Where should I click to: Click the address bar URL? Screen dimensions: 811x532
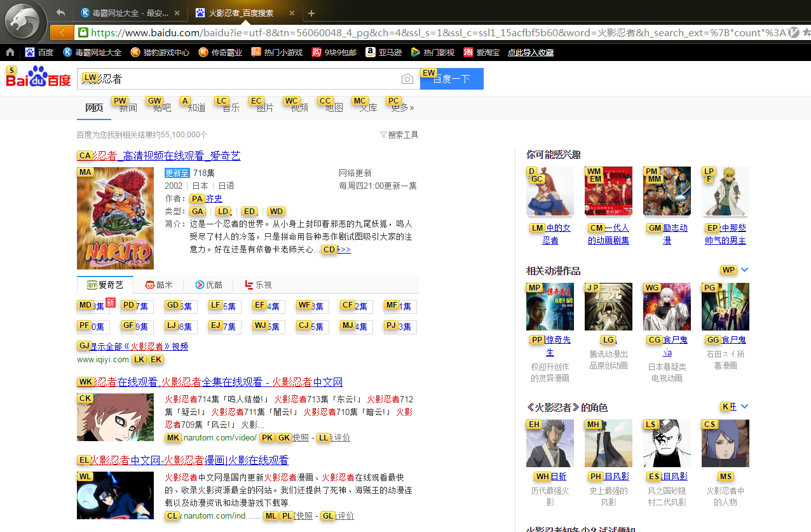pyautogui.click(x=439, y=32)
